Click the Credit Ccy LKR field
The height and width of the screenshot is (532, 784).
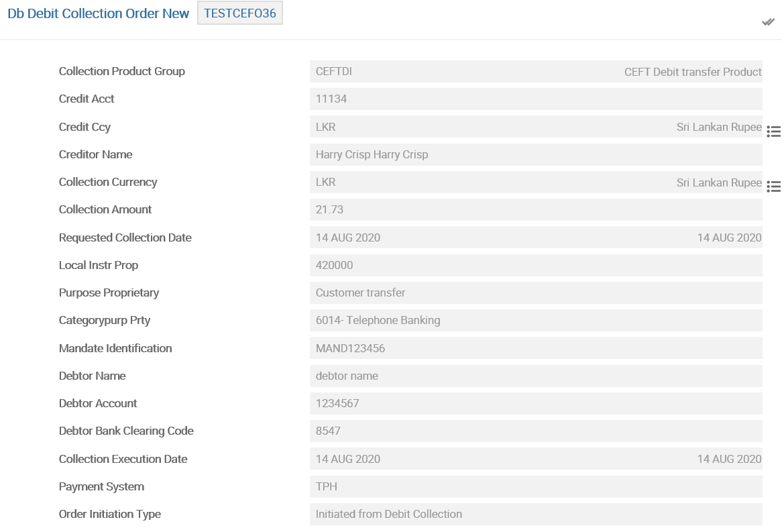click(535, 127)
